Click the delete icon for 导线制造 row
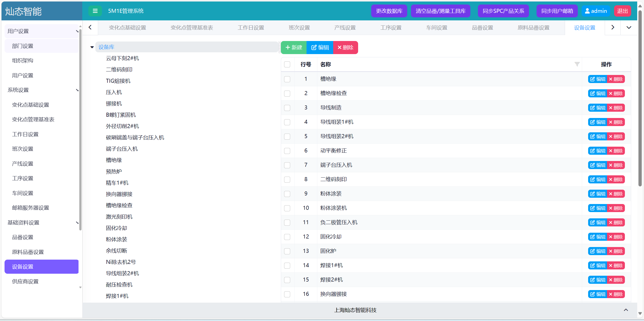The width and height of the screenshot is (644, 321). click(610, 108)
